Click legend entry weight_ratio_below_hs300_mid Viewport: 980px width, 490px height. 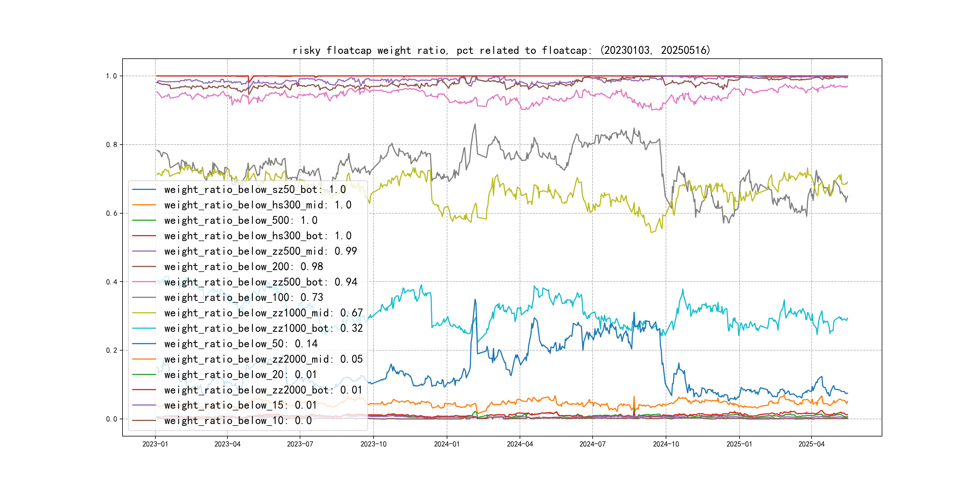(258, 205)
